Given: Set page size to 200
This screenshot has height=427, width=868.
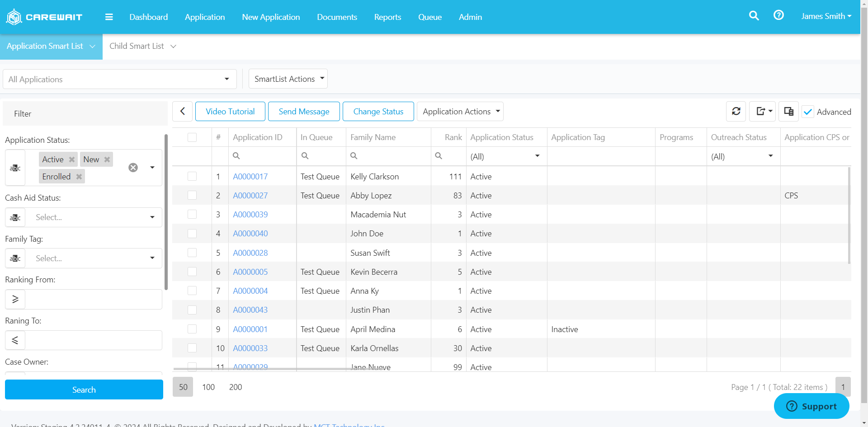Looking at the screenshot, I should [x=236, y=387].
